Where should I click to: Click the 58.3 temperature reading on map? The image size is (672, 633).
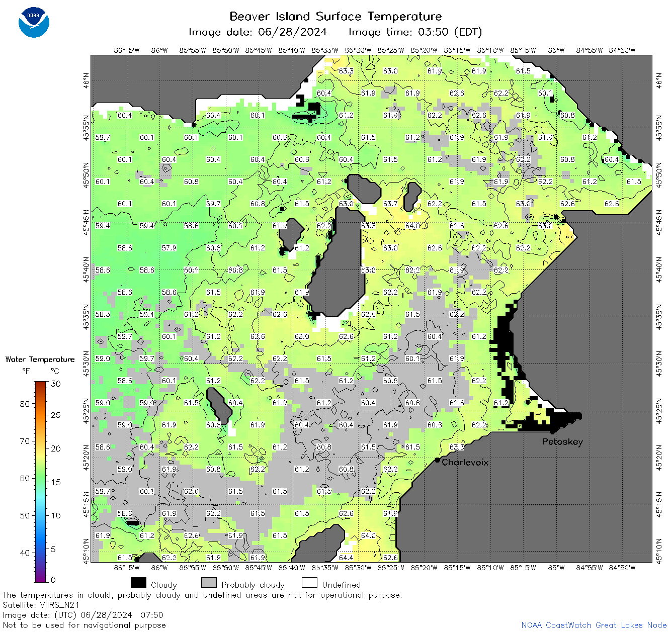click(x=103, y=314)
